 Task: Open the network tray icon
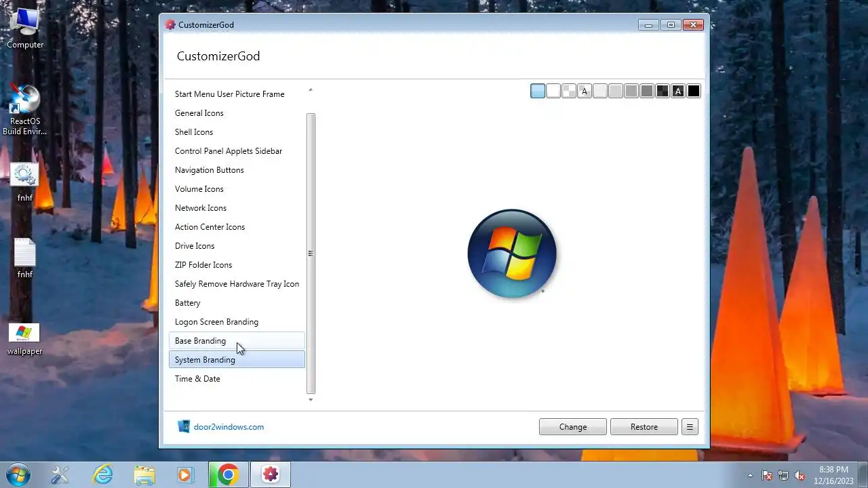pos(784,476)
